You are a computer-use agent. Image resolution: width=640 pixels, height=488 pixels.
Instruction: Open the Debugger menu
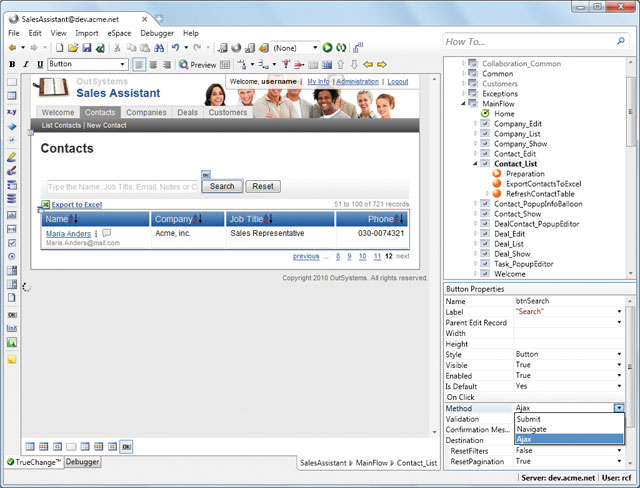[x=157, y=33]
